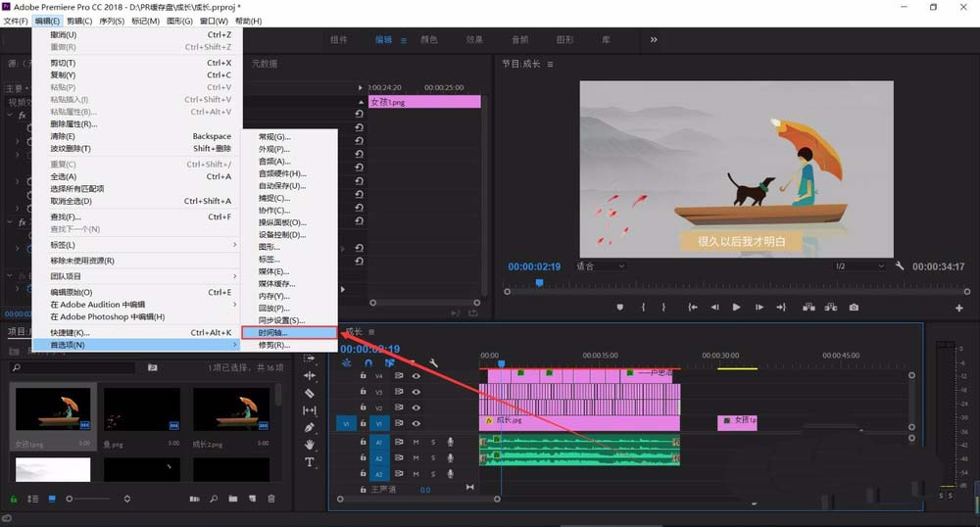Expand workspace overflow chevron
The image size is (980, 527).
click(x=654, y=39)
